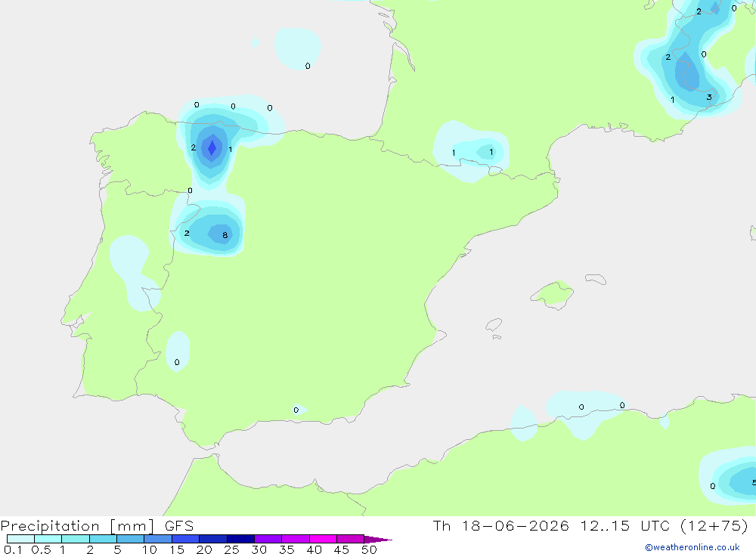Click the '20' legend scale label
The image size is (756, 554).
click(204, 549)
